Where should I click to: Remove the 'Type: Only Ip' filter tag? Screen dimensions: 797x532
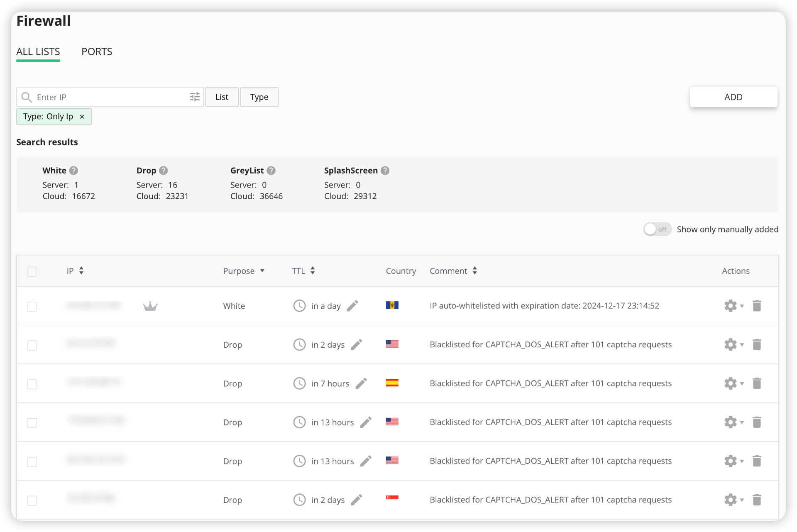82,117
